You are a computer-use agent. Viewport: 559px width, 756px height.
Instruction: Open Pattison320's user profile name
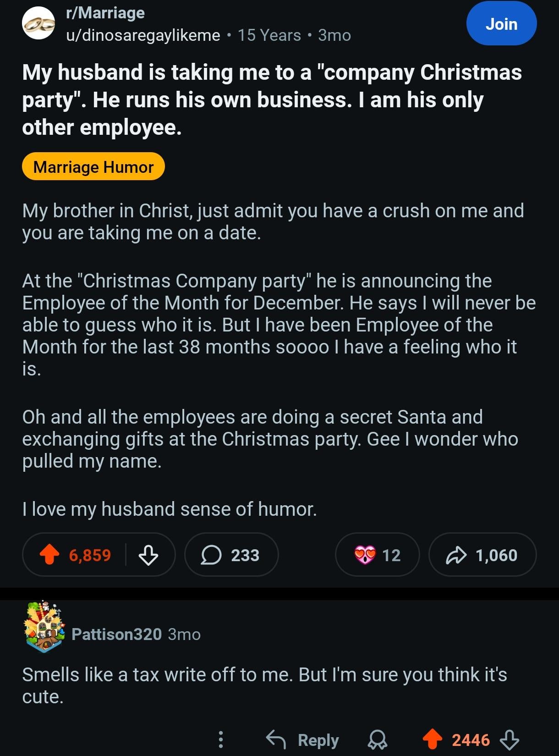coord(116,634)
